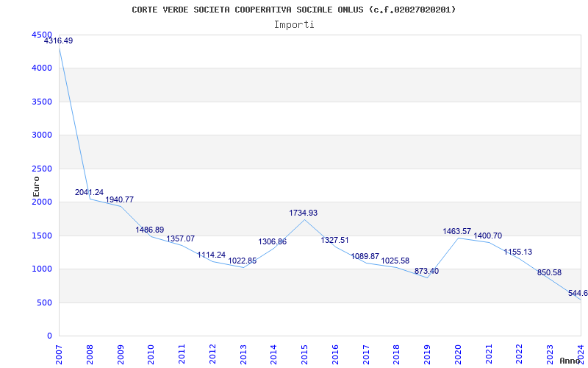The width and height of the screenshot is (588, 368).
Task: Select the 1940.77 data point label
Action: [120, 199]
